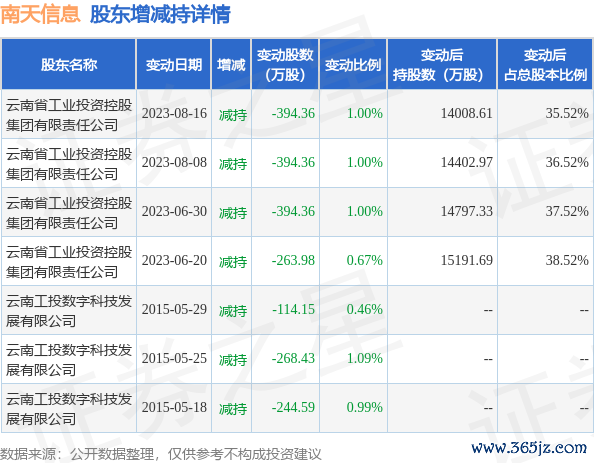Image resolution: width=594 pixels, height=463 pixels.
Task: Select the 2023-08-16 date cell
Action: [174, 113]
